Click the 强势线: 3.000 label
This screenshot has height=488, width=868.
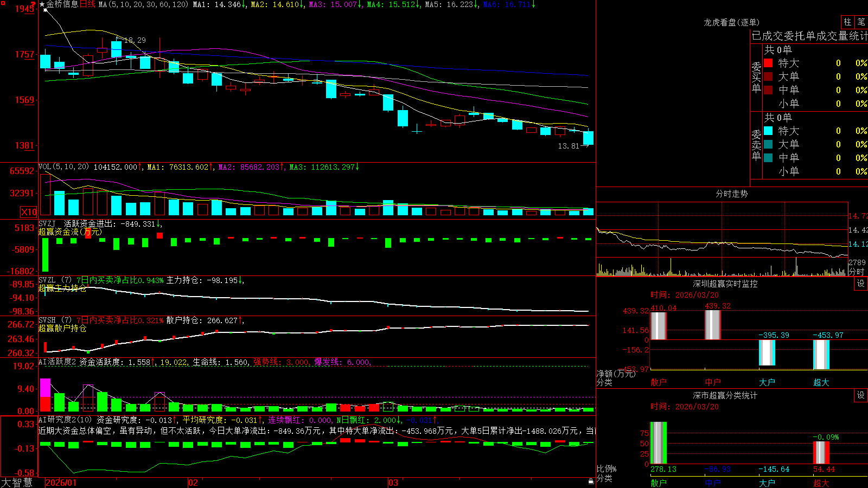(x=282, y=362)
